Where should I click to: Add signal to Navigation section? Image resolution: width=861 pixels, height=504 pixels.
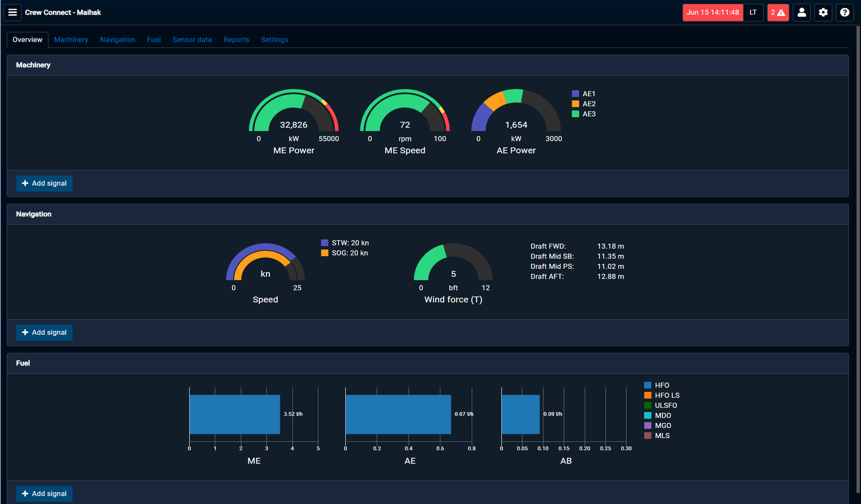point(44,332)
